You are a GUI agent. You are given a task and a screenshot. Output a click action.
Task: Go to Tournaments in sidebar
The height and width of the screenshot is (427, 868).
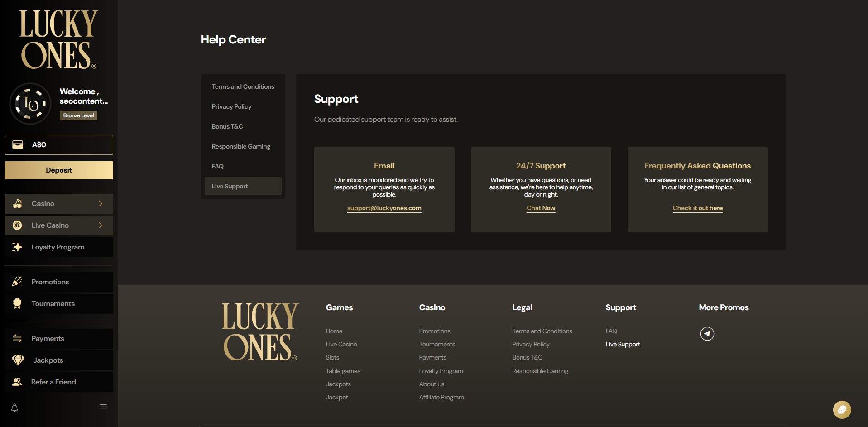tap(59, 303)
